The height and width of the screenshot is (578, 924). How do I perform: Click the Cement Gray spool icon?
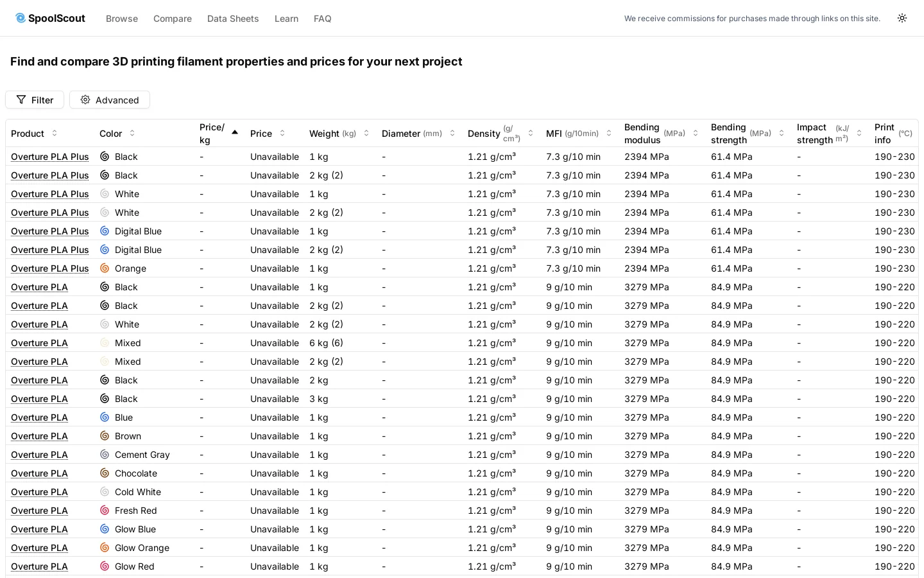coord(105,454)
